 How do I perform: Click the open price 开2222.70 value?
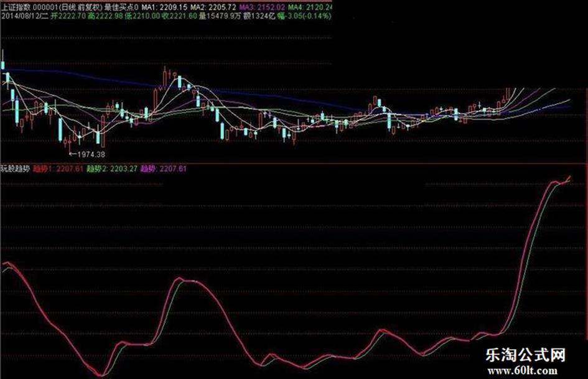tap(68, 16)
